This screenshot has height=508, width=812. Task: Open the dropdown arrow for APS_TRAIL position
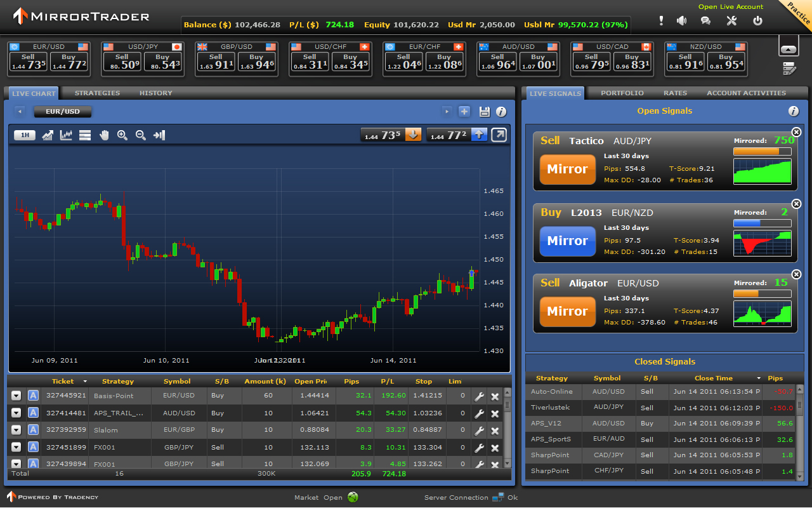coord(16,413)
